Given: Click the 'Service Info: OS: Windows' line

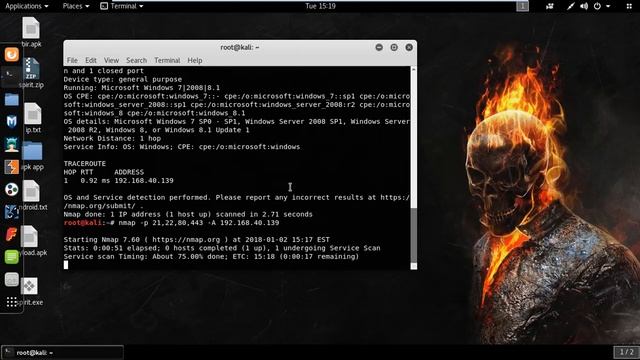Looking at the screenshot, I should (182, 147).
